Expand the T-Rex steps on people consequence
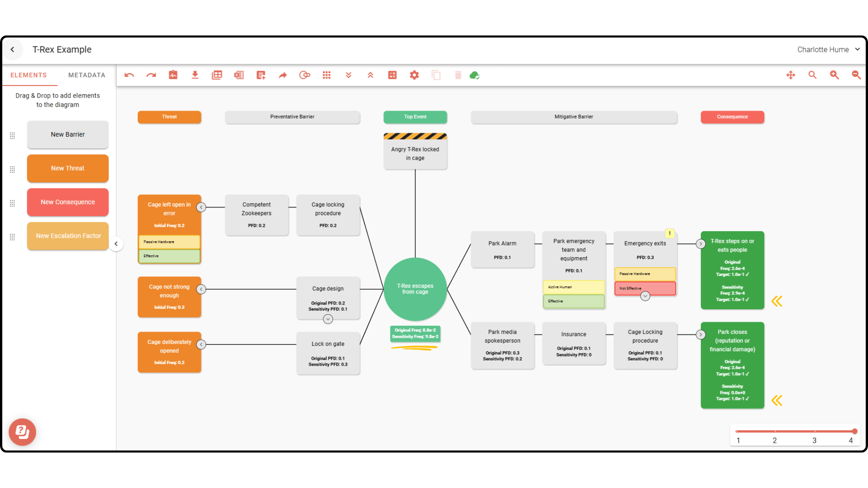Image resolution: width=868 pixels, height=488 pixels. (701, 244)
